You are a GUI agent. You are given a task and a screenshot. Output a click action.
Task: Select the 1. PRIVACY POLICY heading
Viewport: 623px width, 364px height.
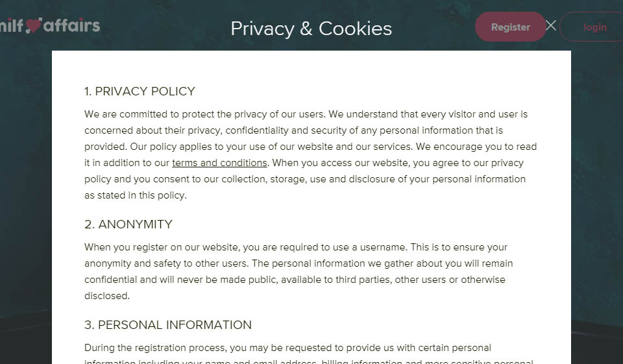click(x=140, y=91)
